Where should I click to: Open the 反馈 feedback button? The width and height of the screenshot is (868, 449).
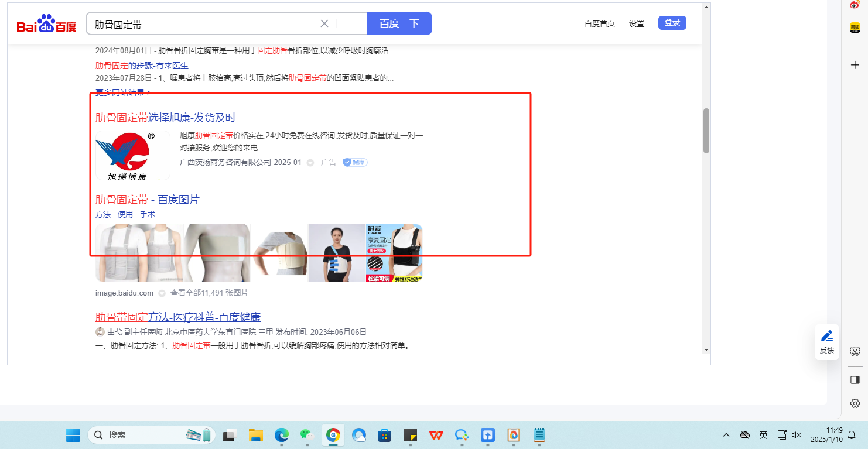827,342
